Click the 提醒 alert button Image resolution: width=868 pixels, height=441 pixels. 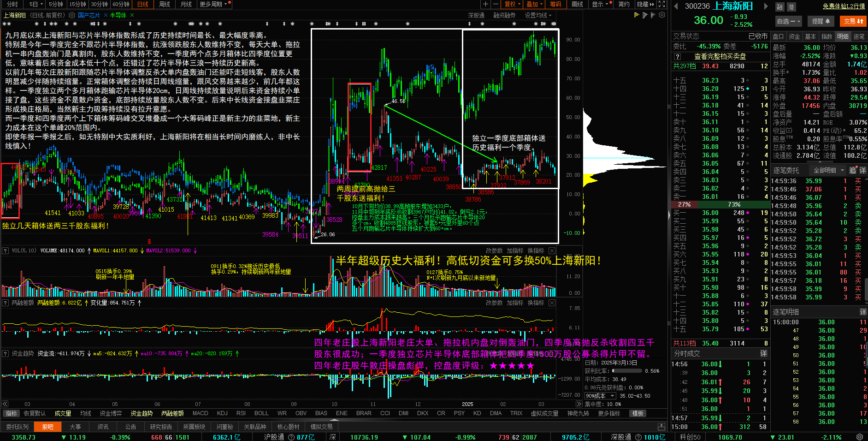coord(821,21)
